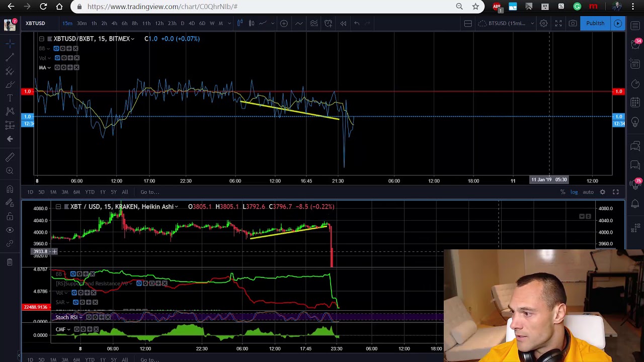Switch to the 30m timeframe
The height and width of the screenshot is (362, 644).
82,23
